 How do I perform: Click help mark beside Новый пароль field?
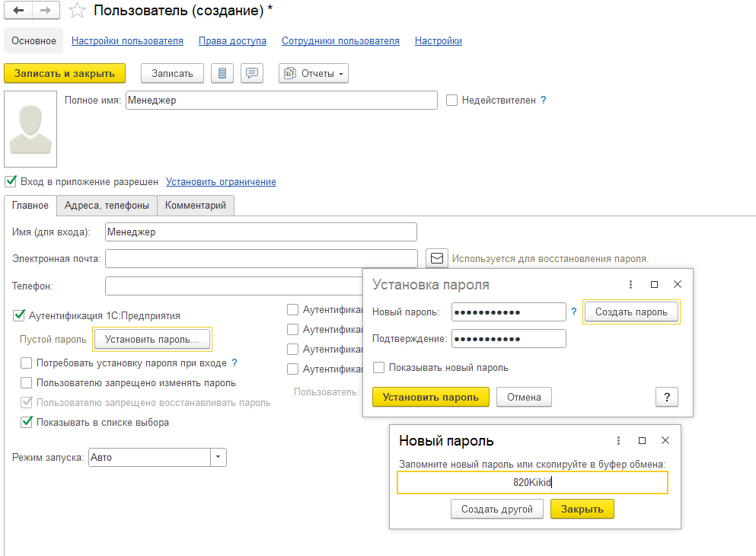point(574,312)
